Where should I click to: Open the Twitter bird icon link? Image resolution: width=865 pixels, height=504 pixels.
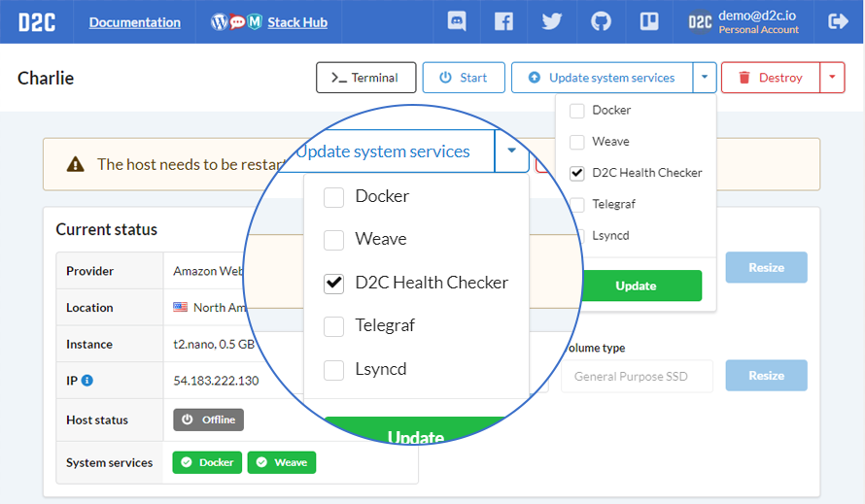tap(552, 21)
